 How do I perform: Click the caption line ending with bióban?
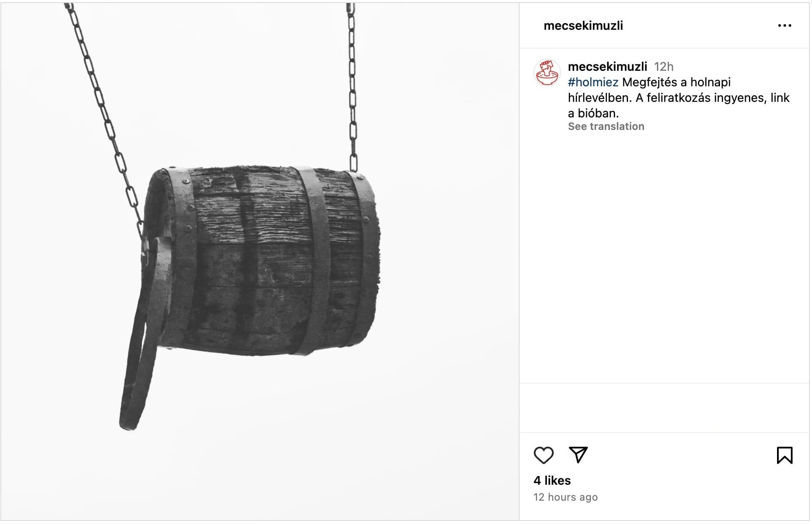click(x=593, y=113)
